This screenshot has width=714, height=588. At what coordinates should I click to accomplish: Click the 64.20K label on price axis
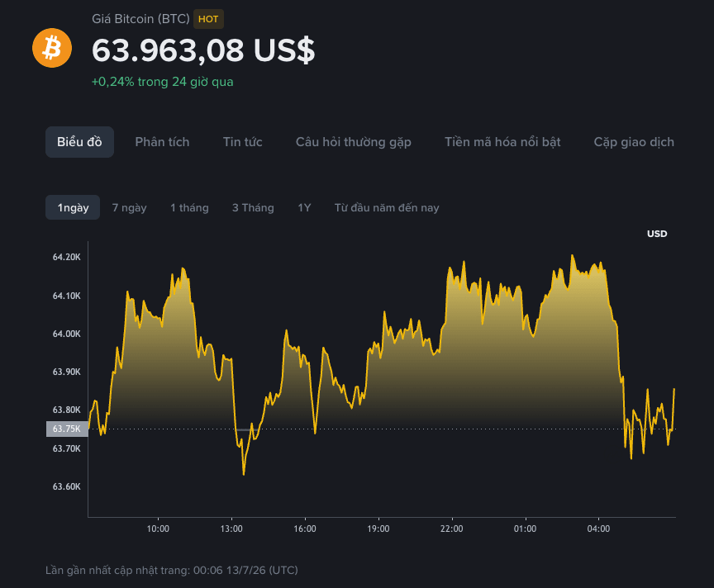(x=66, y=257)
